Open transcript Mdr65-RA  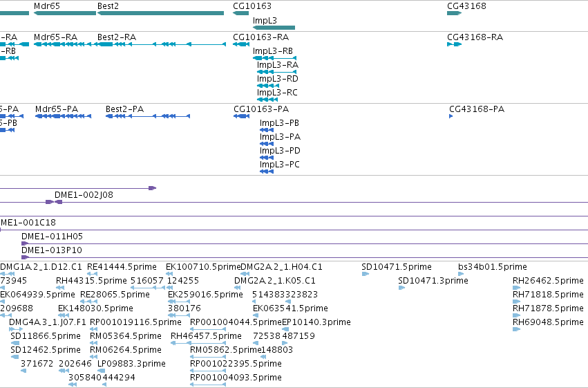[x=55, y=37]
